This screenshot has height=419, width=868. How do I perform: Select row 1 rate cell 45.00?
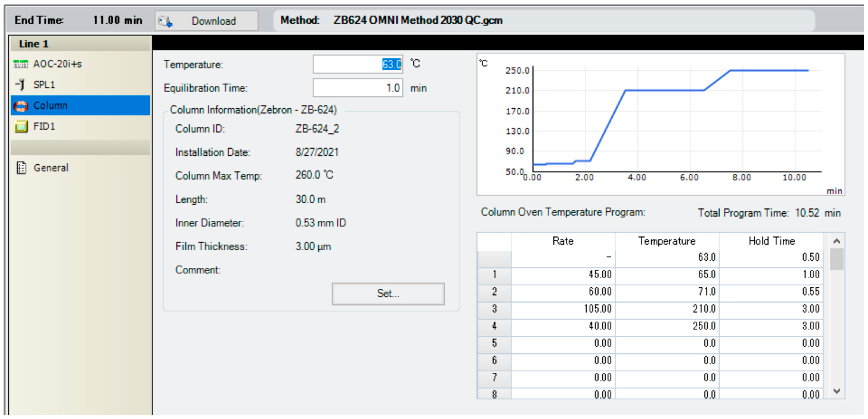(x=563, y=274)
